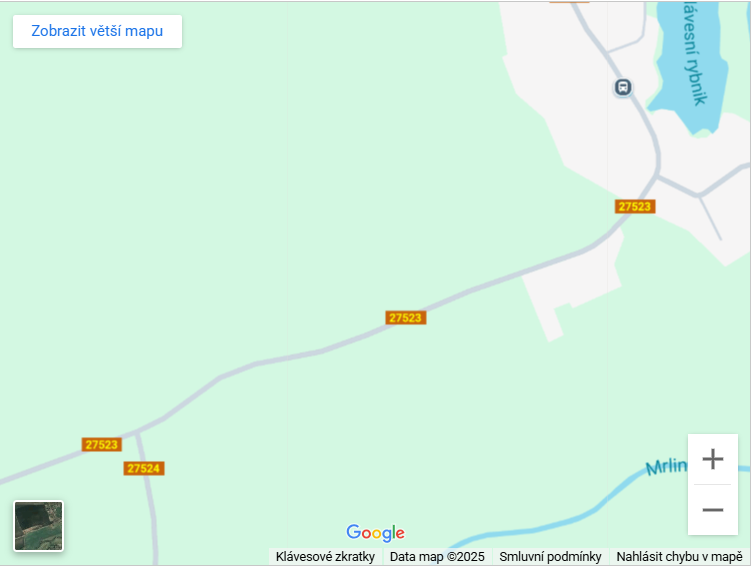Screen dimensions: 751x566
Task: Open the larger map via Zobrazit větší mapu
Action: pos(97,31)
